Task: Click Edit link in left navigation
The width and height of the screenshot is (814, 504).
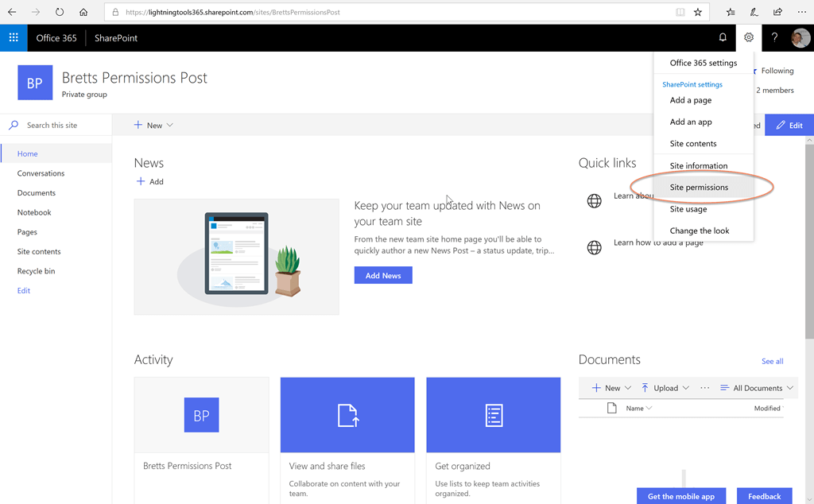Action: (x=23, y=291)
